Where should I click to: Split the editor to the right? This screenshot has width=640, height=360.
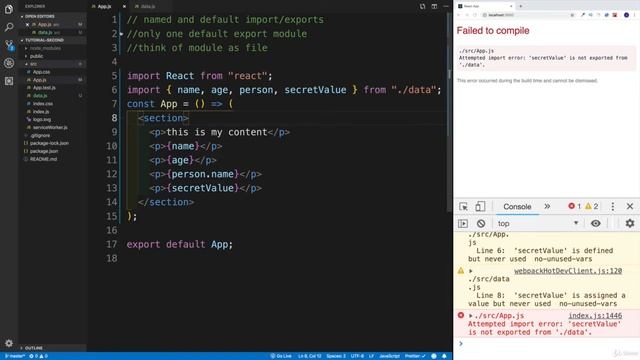pos(434,7)
